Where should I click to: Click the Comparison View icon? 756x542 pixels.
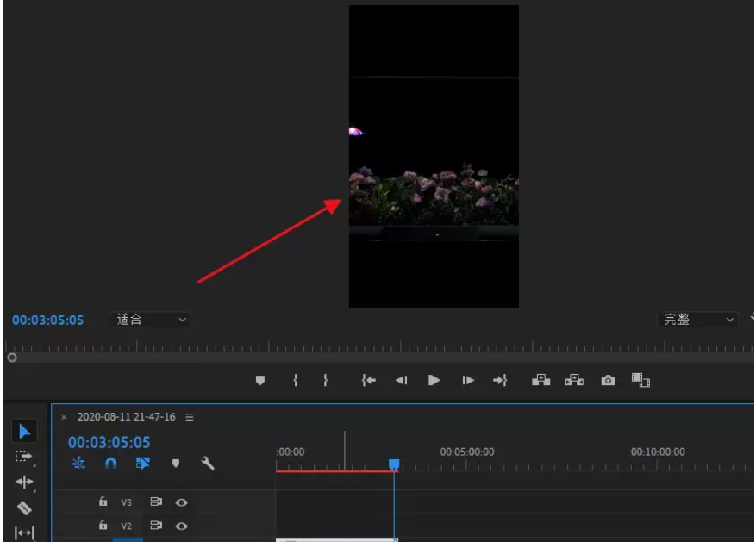[x=642, y=379]
